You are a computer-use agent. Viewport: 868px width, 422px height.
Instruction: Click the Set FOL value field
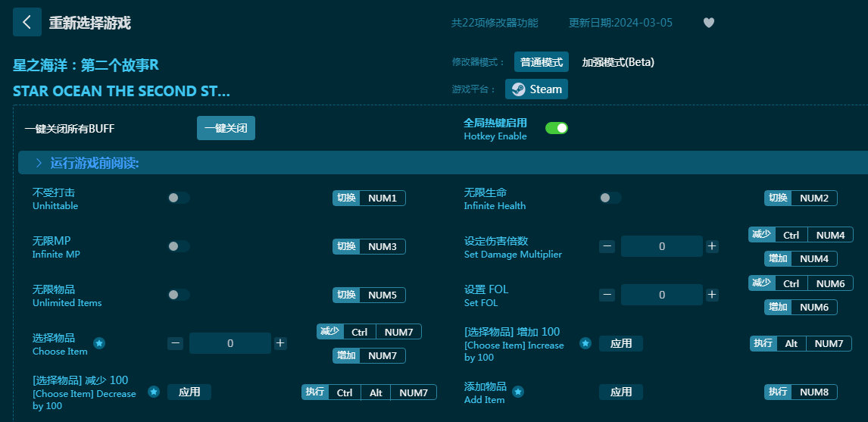tap(662, 295)
